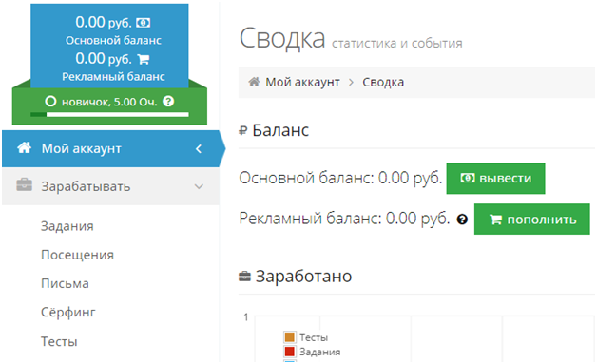Open Письма in the sidebar
The image size is (597, 364).
(65, 283)
